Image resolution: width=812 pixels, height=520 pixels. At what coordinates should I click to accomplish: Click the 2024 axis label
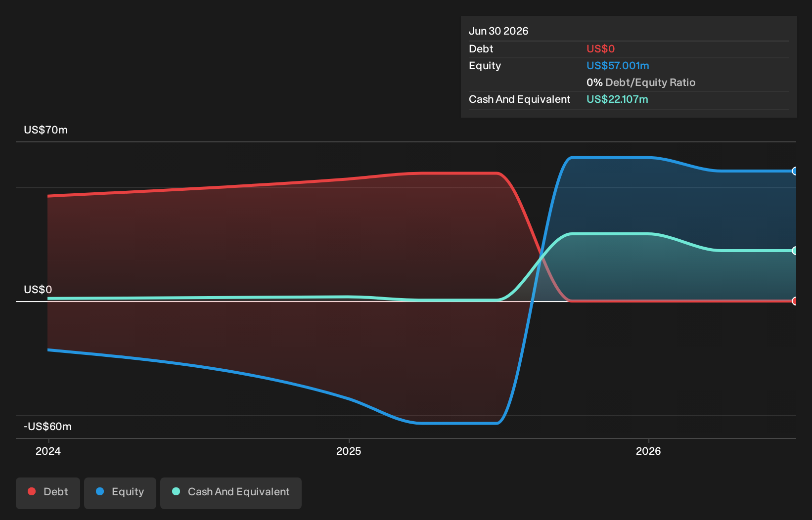click(48, 451)
